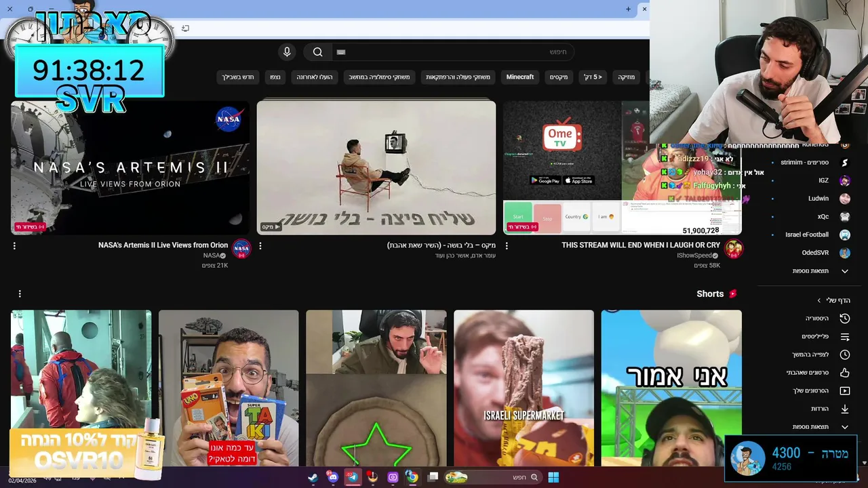868x488 pixels.
Task: Open NASA's Artemis II Live Views title
Action: click(x=163, y=245)
